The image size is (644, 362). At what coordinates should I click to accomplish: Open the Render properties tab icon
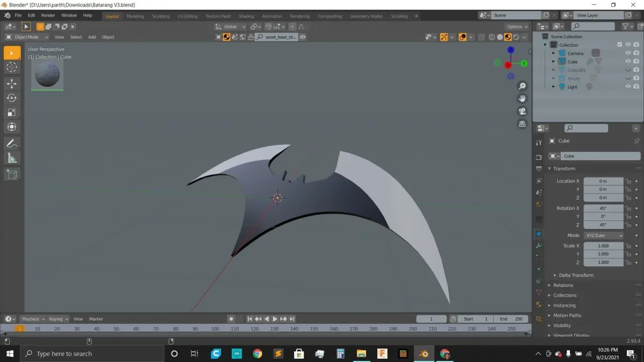(539, 157)
